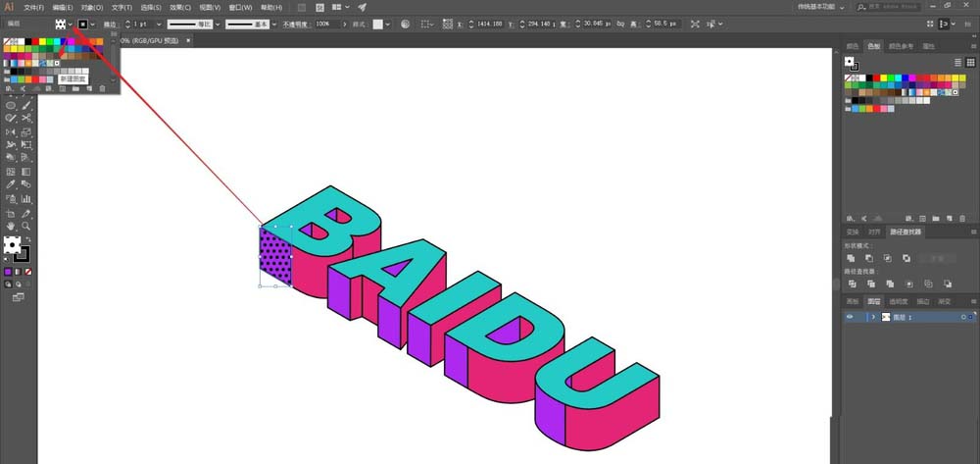Viewport: 980px width, 464px height.
Task: Open the 对象(O) menu
Action: tap(92, 8)
